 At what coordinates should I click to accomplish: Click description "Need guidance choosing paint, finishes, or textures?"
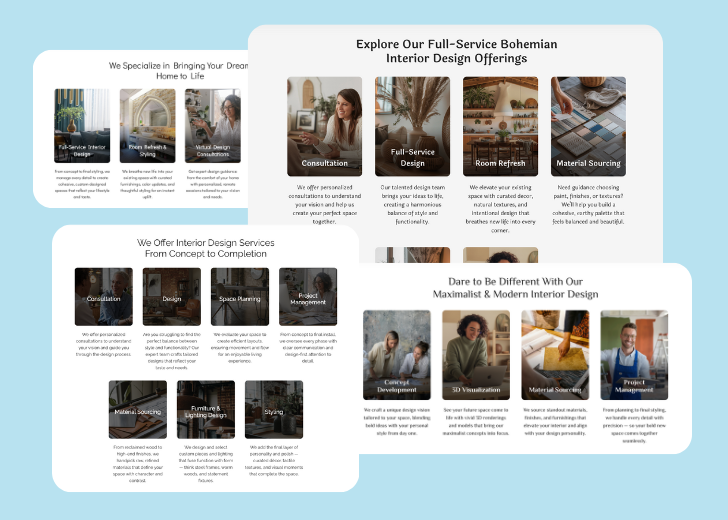588,204
